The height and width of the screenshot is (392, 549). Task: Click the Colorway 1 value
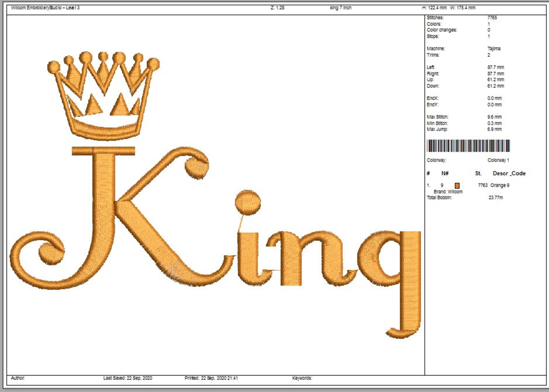pyautogui.click(x=498, y=160)
